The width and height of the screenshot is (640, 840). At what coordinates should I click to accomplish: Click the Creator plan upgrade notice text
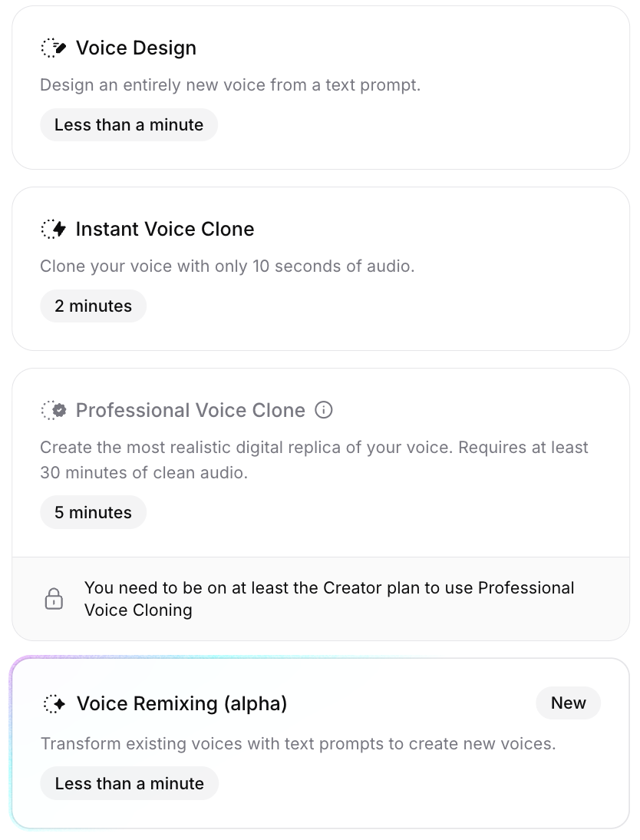point(329,599)
